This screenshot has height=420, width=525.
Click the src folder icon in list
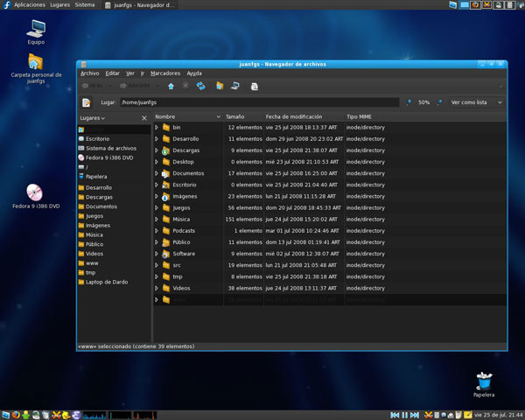(166, 265)
